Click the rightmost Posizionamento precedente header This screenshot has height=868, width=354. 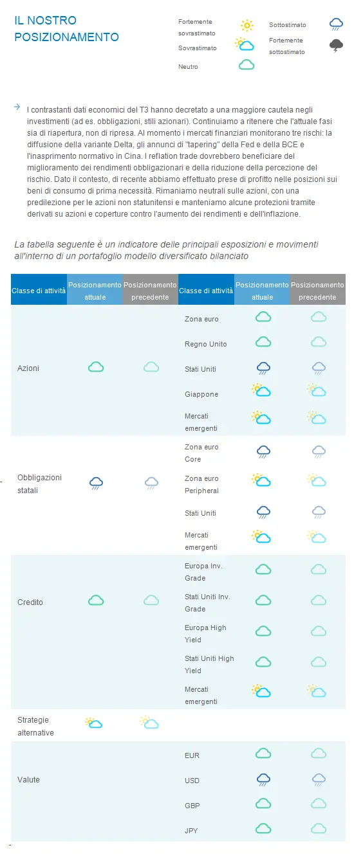tap(318, 289)
